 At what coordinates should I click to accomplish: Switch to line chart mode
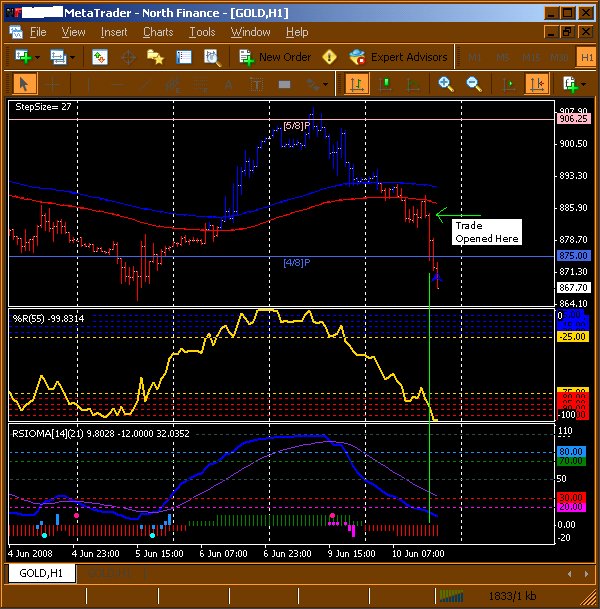click(x=413, y=84)
